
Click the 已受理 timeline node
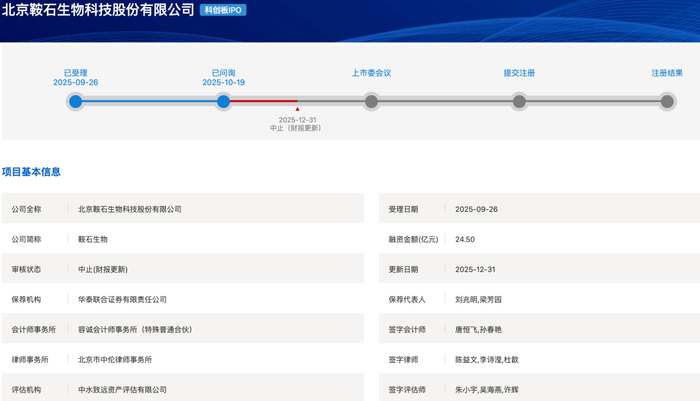pos(75,102)
